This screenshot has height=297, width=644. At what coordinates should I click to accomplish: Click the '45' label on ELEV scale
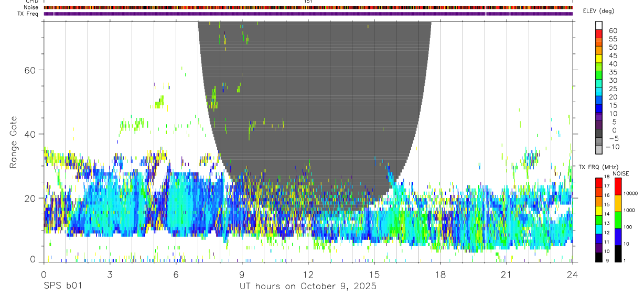612,56
